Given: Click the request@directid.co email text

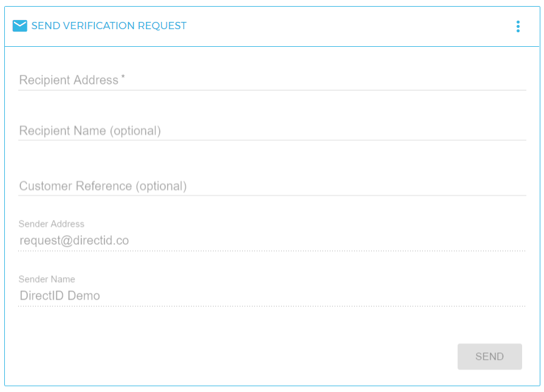Looking at the screenshot, I should [x=74, y=241].
